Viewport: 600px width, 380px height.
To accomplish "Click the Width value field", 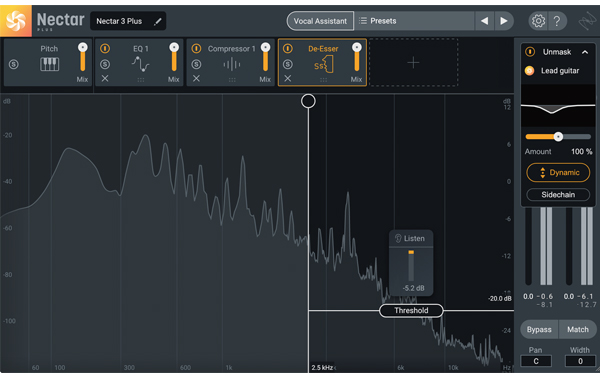I will click(x=580, y=361).
